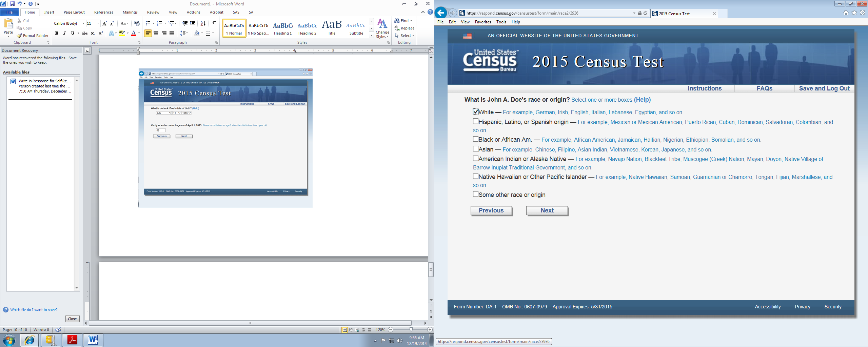Click the Next button on census form
The image size is (868, 347).
pos(547,210)
